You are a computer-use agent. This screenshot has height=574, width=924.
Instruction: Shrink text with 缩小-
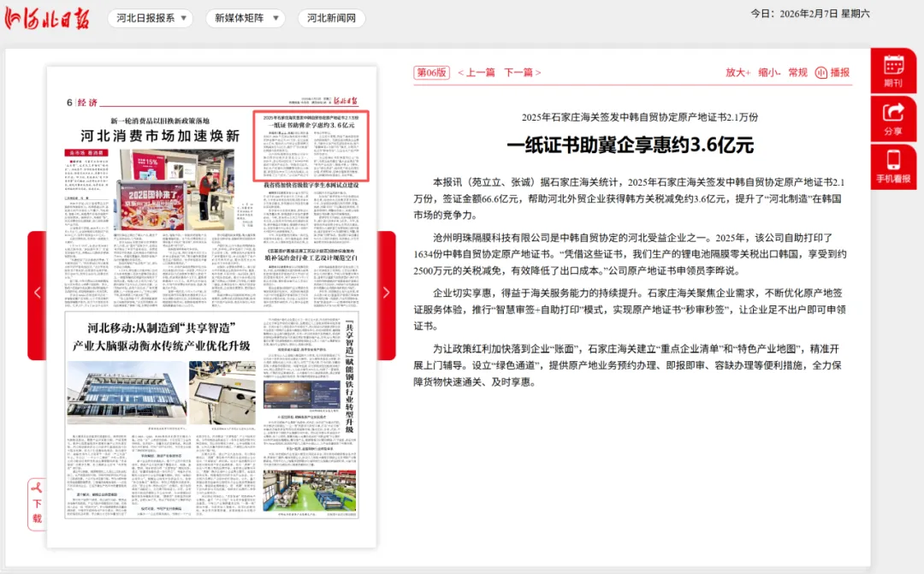coord(769,73)
